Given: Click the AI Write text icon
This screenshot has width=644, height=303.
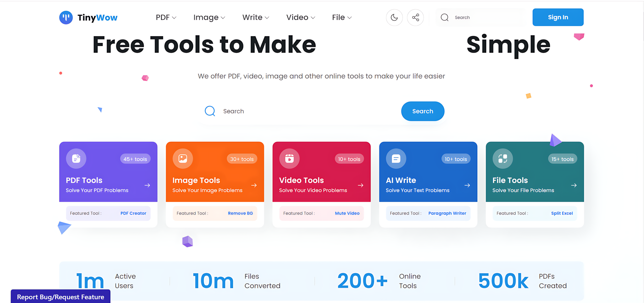Looking at the screenshot, I should click(396, 159).
